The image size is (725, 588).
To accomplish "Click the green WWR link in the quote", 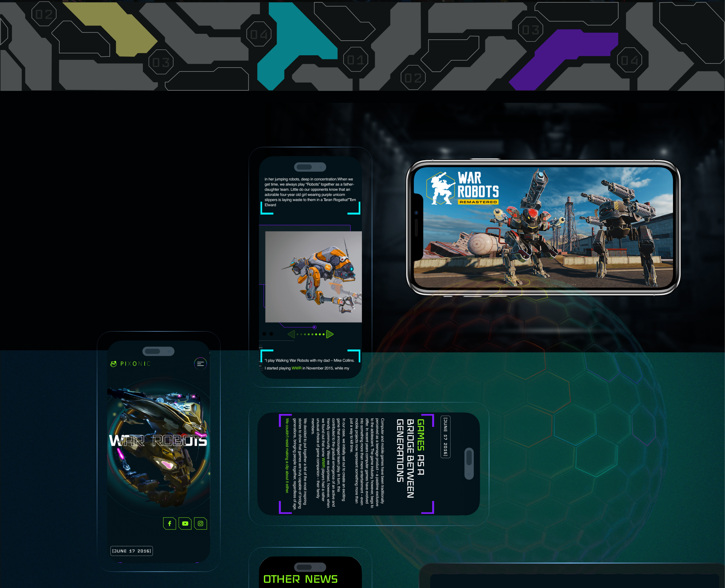I will [x=296, y=368].
